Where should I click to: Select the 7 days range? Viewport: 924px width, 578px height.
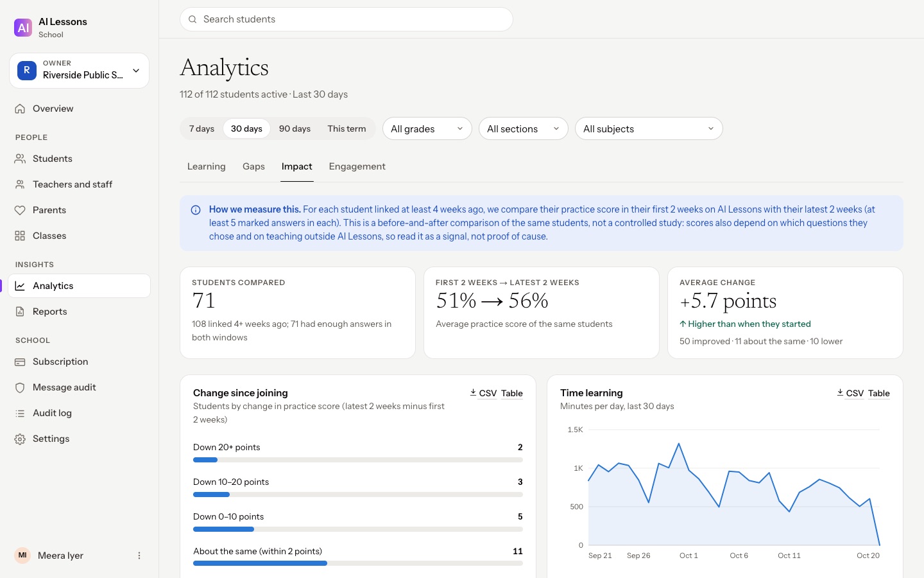201,128
